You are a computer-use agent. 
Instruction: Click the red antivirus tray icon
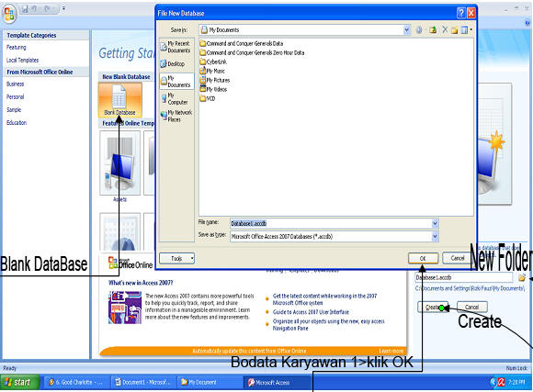[x=501, y=383]
